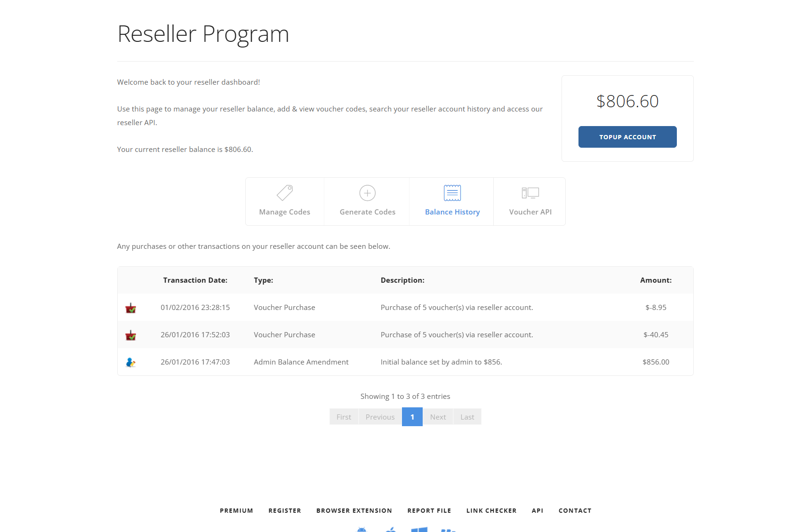Jump to the Last page
The width and height of the screenshot is (811, 532).
(467, 417)
